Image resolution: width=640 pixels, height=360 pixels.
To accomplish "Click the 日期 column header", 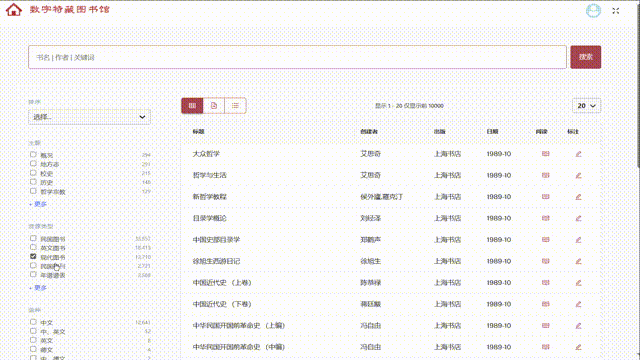I will coord(492,131).
